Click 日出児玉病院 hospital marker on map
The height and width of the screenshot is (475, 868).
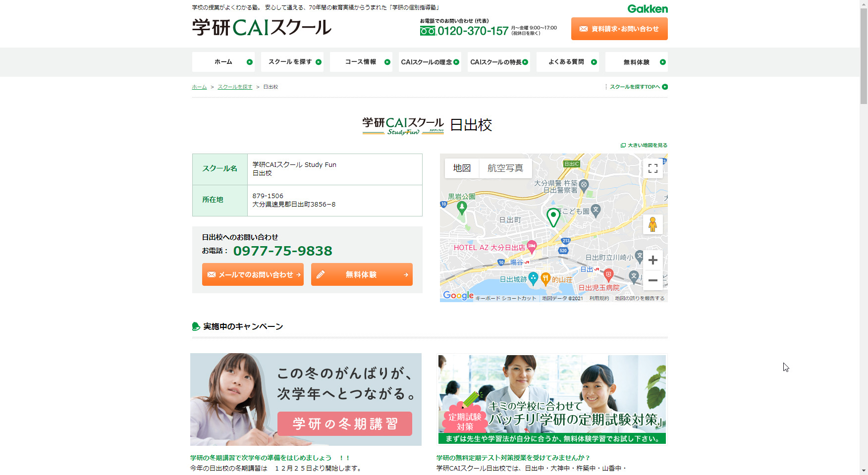pyautogui.click(x=608, y=274)
